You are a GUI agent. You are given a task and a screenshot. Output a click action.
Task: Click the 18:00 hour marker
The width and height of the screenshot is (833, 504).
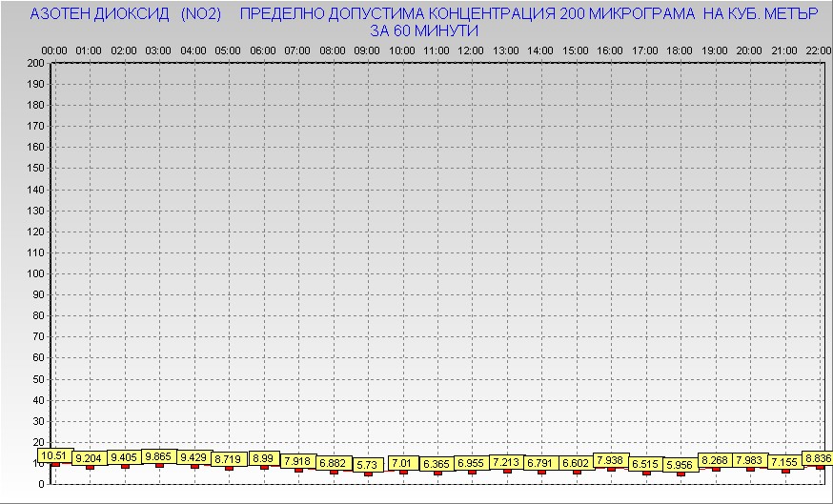(680, 50)
